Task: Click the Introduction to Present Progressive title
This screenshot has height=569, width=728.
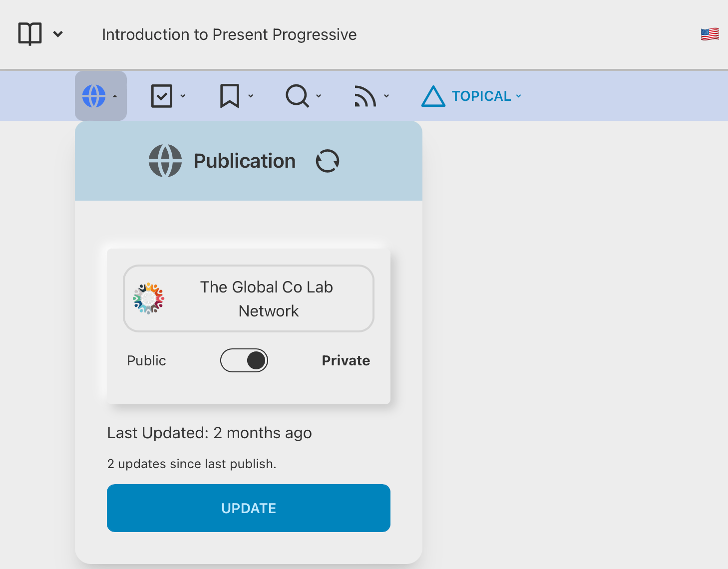Action: click(229, 34)
